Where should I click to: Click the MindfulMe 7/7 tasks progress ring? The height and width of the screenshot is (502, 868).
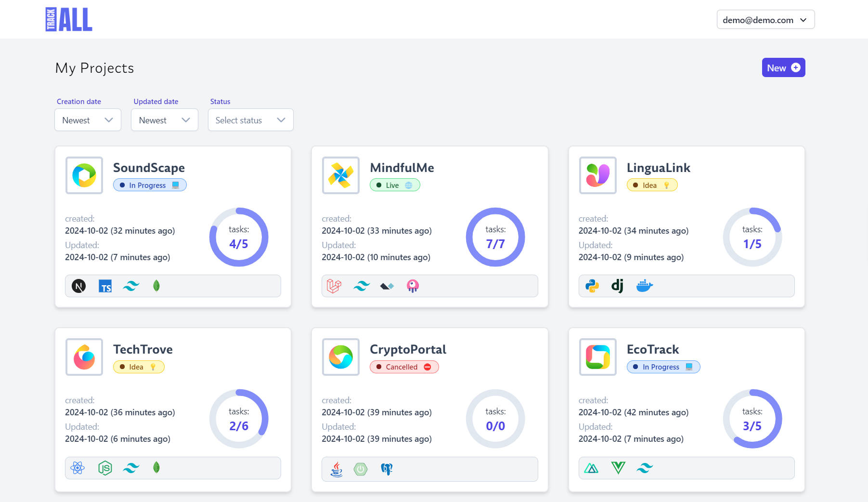click(x=495, y=237)
